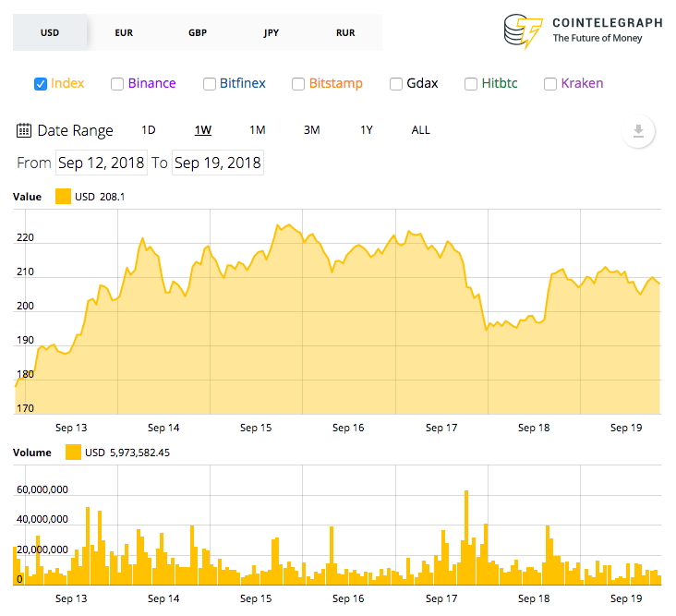The image size is (676, 616).
Task: Choose the 1M date range
Action: [258, 129]
